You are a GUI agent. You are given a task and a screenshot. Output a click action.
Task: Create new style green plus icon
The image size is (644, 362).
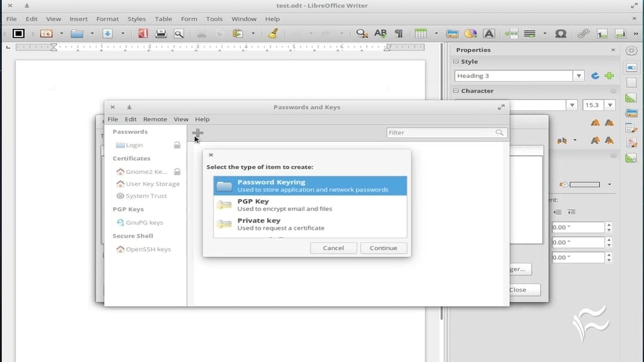click(609, 75)
